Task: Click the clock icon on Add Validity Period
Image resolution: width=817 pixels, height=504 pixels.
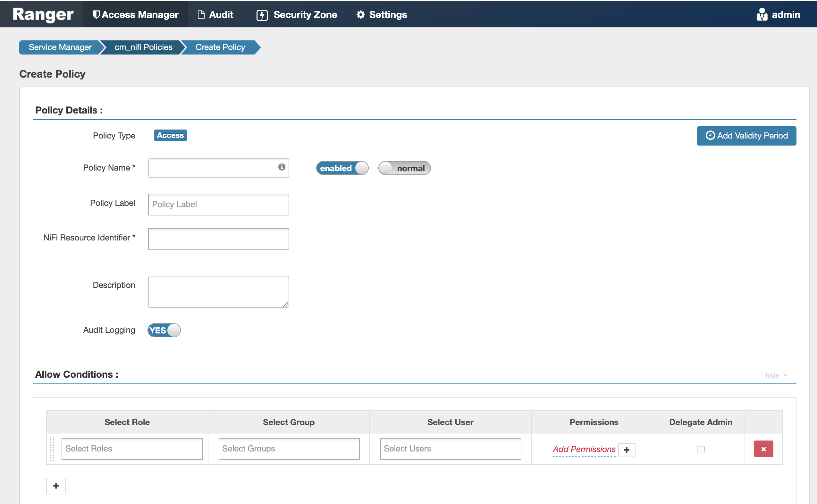Action: click(710, 136)
